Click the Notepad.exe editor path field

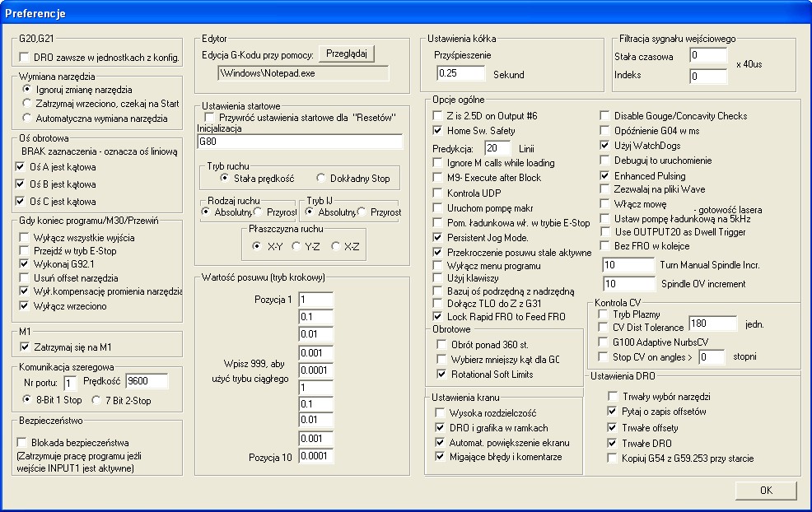coord(303,73)
